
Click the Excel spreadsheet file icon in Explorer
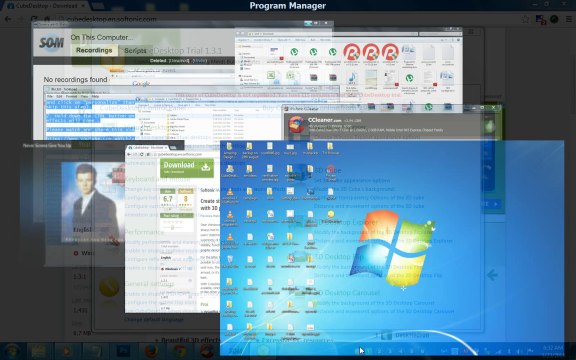(271, 76)
